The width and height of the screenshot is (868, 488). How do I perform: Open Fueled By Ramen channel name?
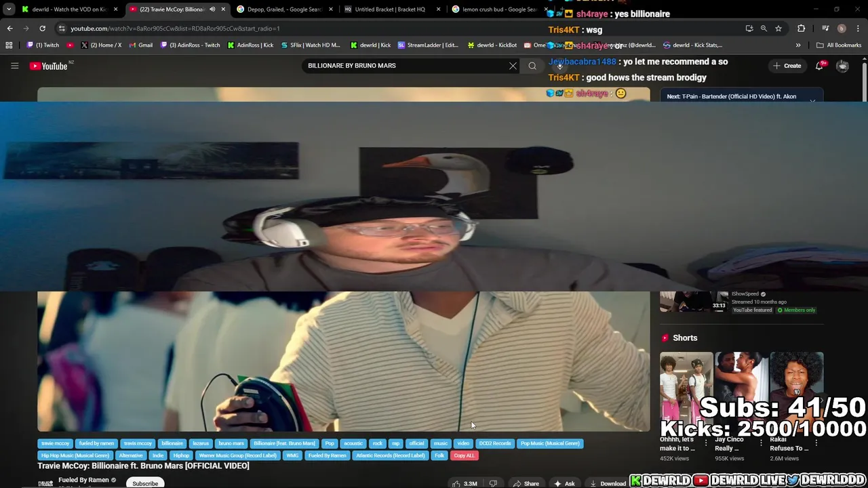(83, 480)
